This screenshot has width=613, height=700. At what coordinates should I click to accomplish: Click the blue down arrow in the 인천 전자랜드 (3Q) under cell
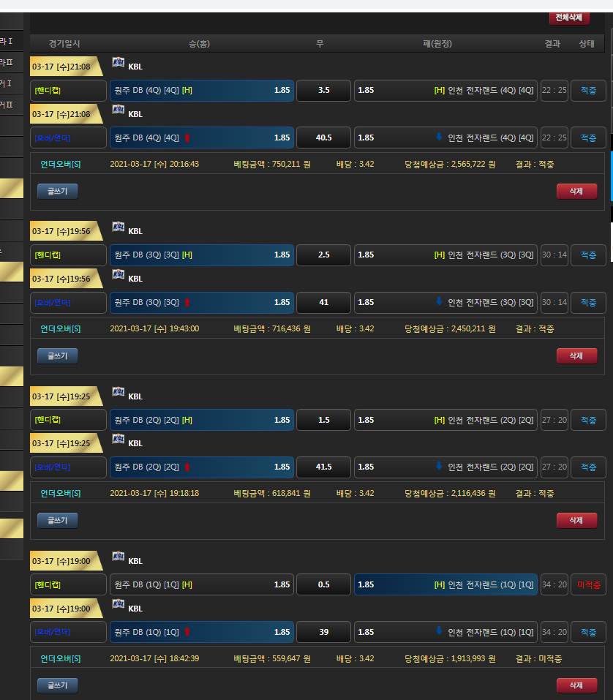pyautogui.click(x=439, y=301)
